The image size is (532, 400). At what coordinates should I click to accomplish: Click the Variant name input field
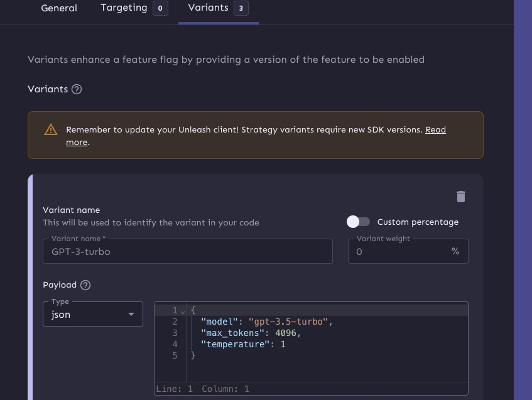coord(187,251)
